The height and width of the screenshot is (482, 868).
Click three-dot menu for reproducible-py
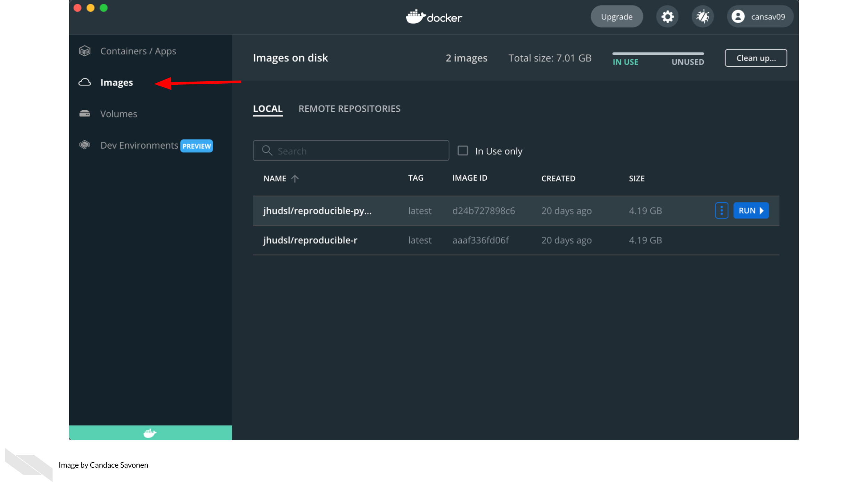721,210
